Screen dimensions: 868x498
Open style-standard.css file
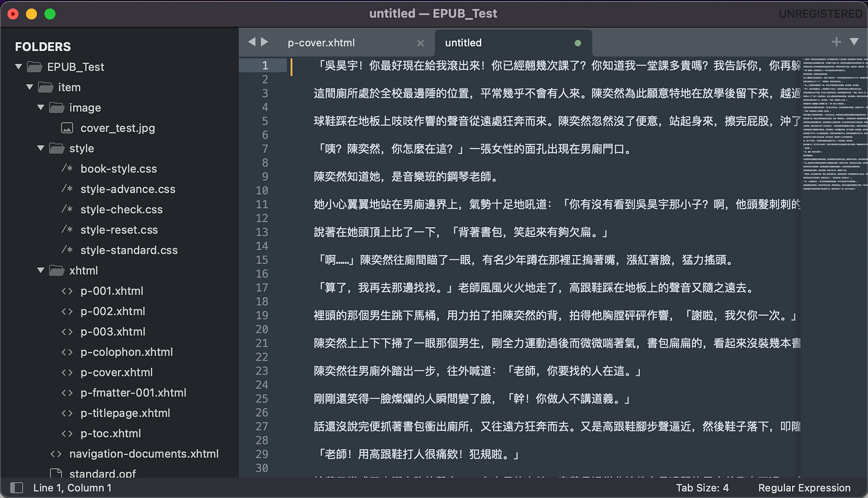click(x=129, y=250)
